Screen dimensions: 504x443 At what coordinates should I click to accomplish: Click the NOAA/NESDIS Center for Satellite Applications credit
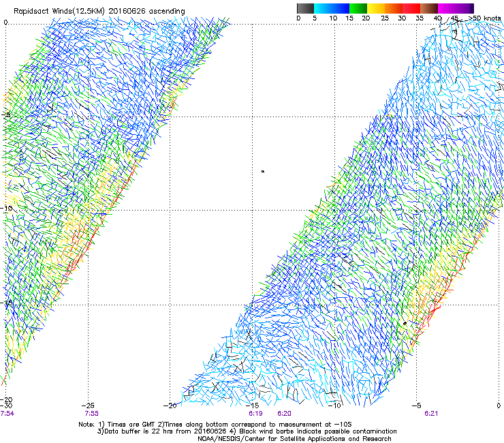pyautogui.click(x=294, y=439)
